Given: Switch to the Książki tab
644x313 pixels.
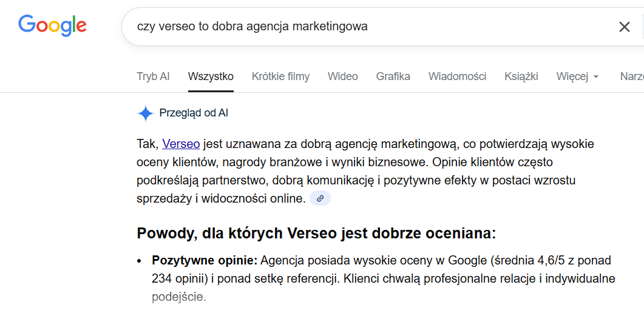Looking at the screenshot, I should point(521,76).
